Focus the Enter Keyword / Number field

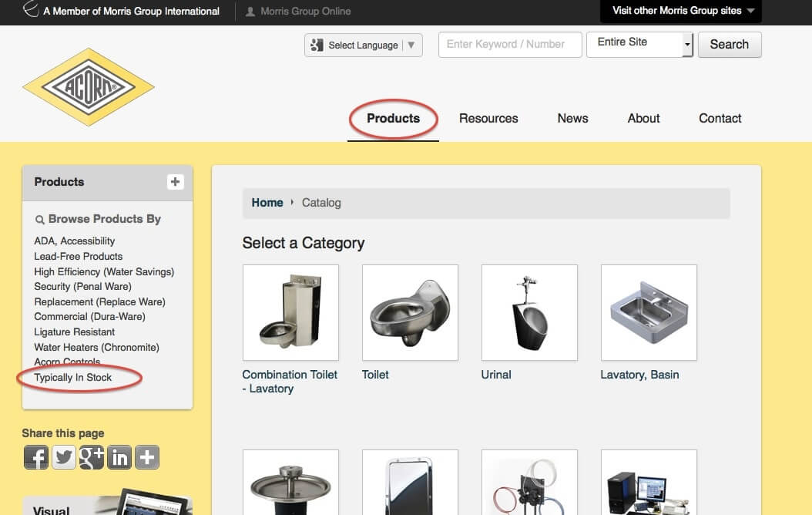(510, 45)
